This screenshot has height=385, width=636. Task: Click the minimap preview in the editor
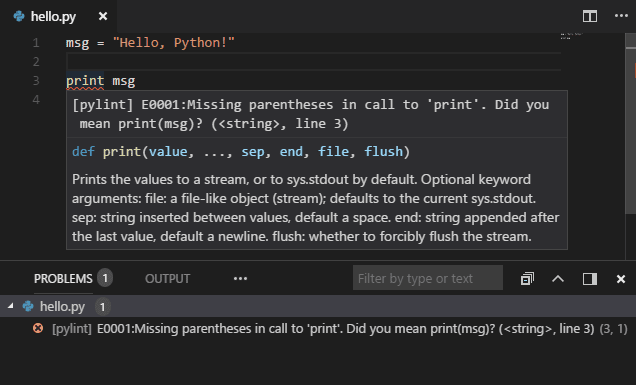coord(572,36)
